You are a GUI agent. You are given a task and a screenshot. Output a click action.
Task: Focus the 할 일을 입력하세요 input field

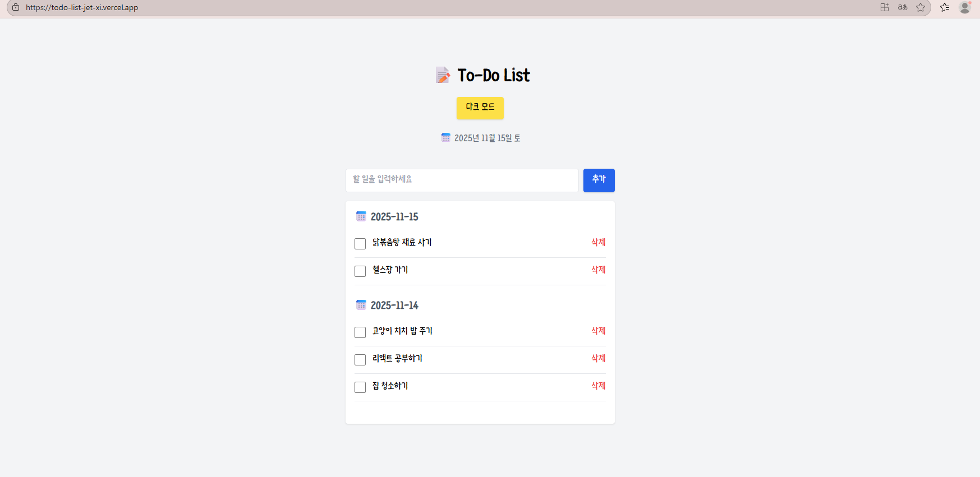[462, 180]
